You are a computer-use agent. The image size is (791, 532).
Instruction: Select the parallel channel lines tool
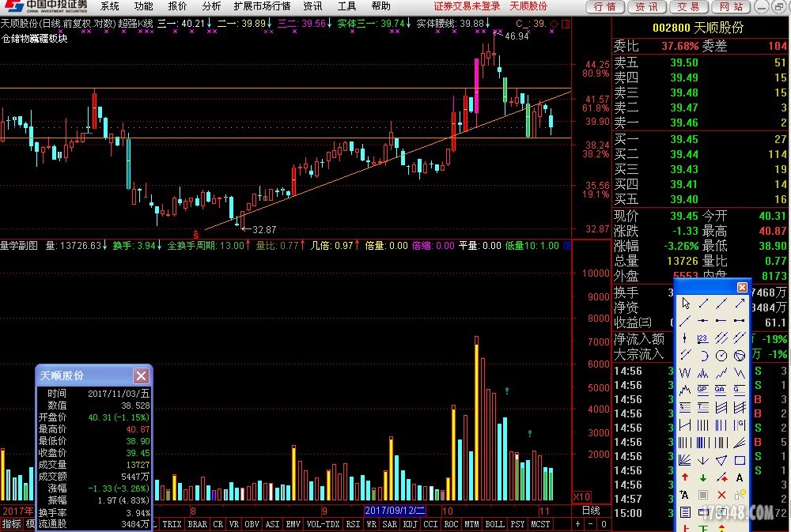pyautogui.click(x=721, y=338)
